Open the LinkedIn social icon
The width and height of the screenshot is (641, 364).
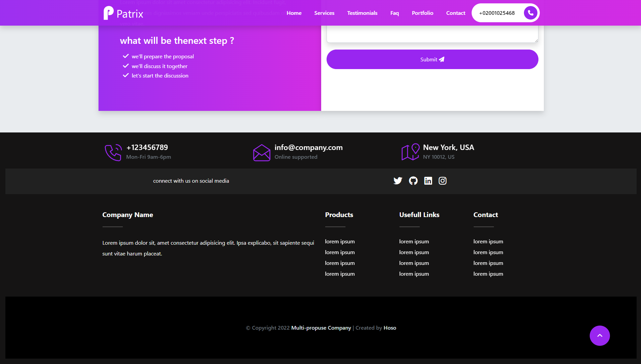(x=428, y=181)
